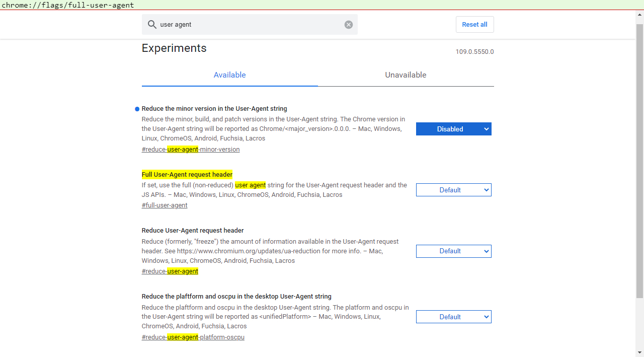
Task: Click the vertical scrollbar thumb
Action: point(639,160)
